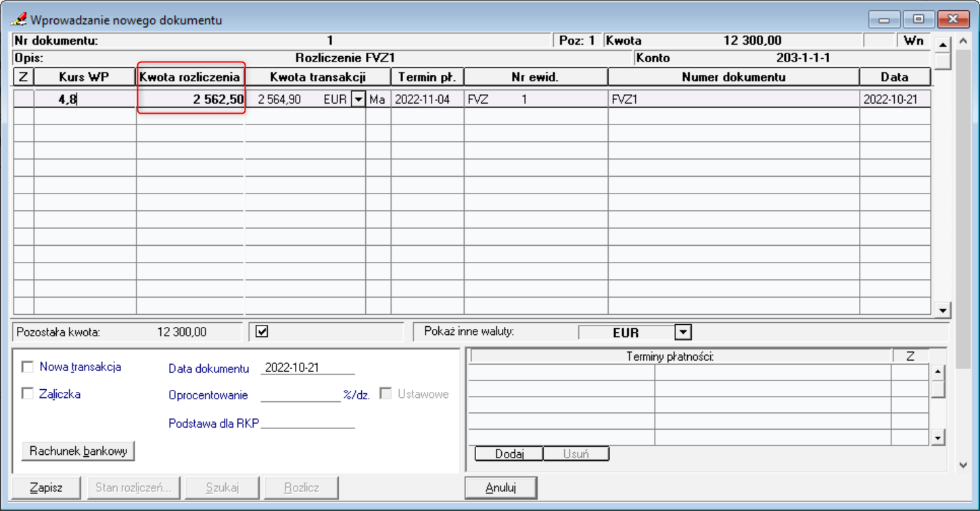The width and height of the screenshot is (980, 511).
Task: Click the Zapisz button
Action: pyautogui.click(x=47, y=487)
